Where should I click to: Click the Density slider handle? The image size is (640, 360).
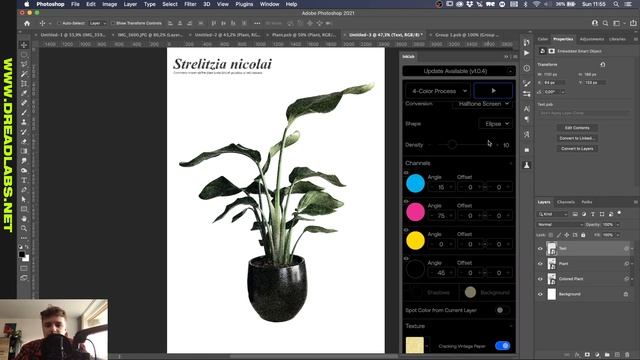click(451, 144)
